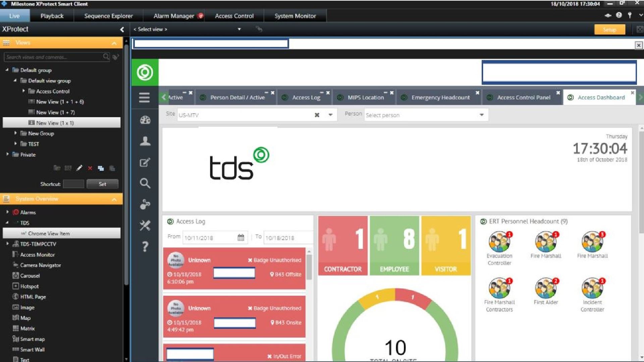Click the toggle-theme arrows icon in top bar
644x362 pixels.
[x=608, y=15]
